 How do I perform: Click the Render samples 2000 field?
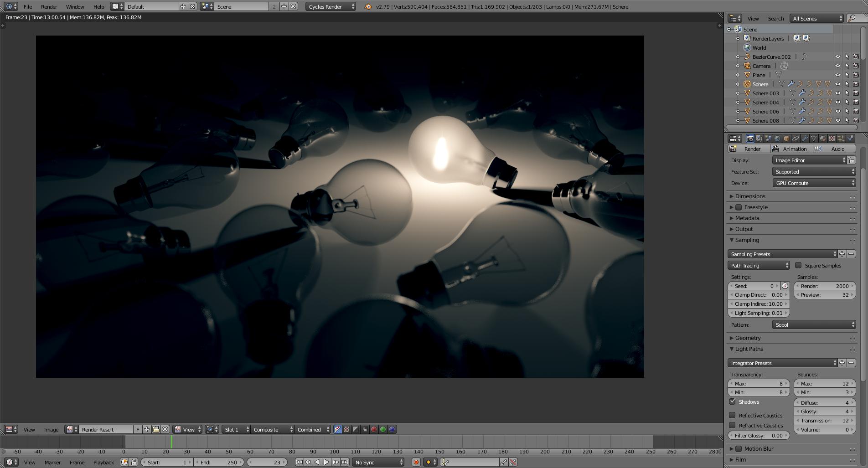click(825, 286)
